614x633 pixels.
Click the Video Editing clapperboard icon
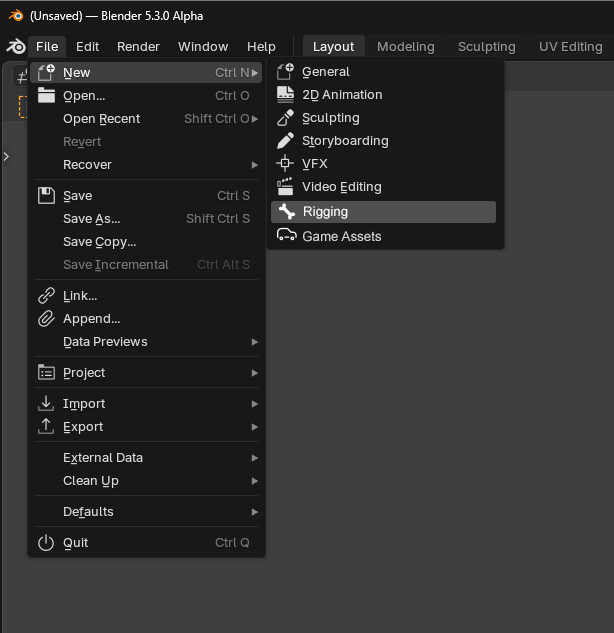pyautogui.click(x=285, y=187)
